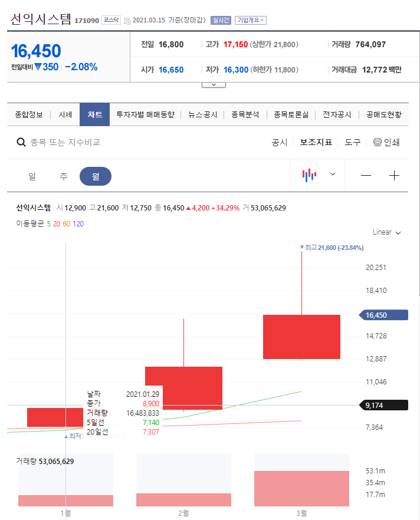Click the 선익시스템 stock title

pyautogui.click(x=41, y=19)
